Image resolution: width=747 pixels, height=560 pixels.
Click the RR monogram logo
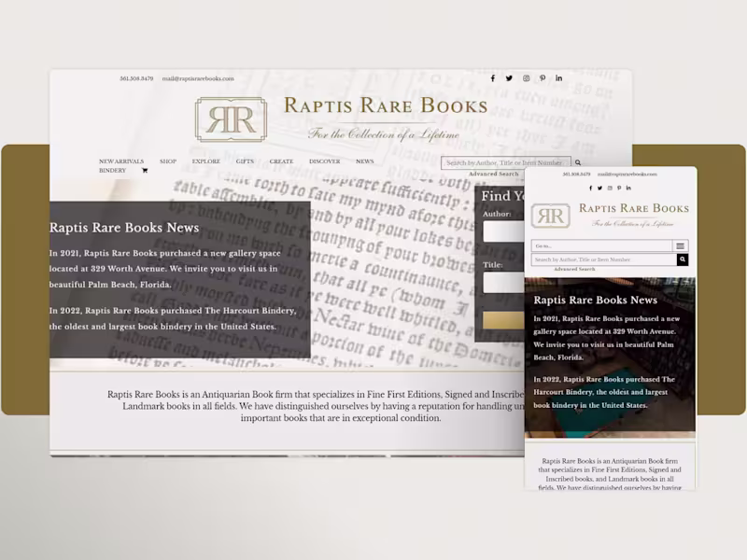click(x=231, y=117)
